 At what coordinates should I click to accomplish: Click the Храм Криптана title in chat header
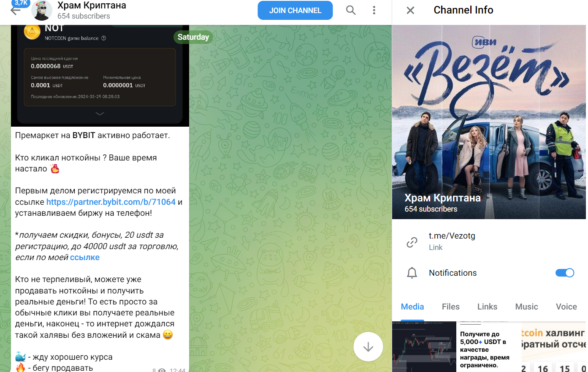click(x=92, y=5)
